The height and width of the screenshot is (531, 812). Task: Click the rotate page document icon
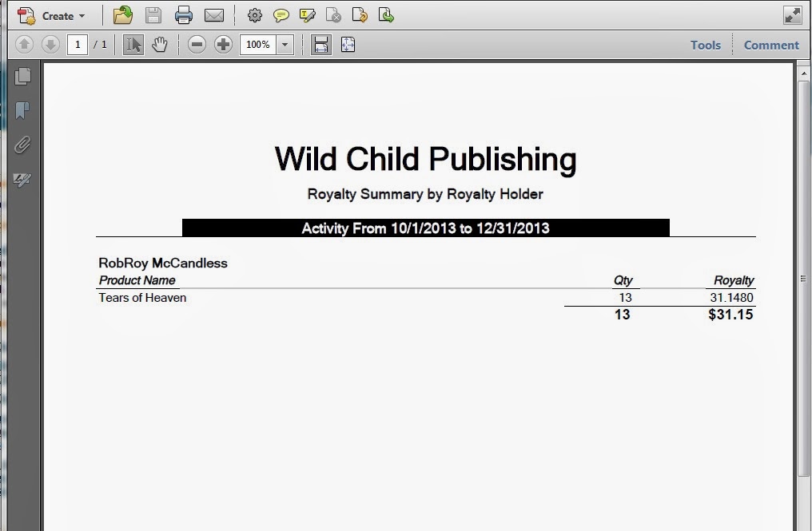pos(360,15)
